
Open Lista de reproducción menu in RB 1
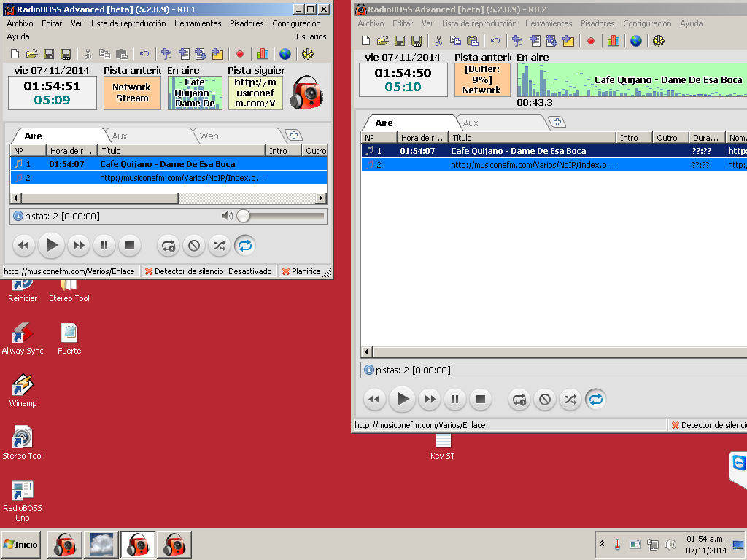click(x=128, y=23)
